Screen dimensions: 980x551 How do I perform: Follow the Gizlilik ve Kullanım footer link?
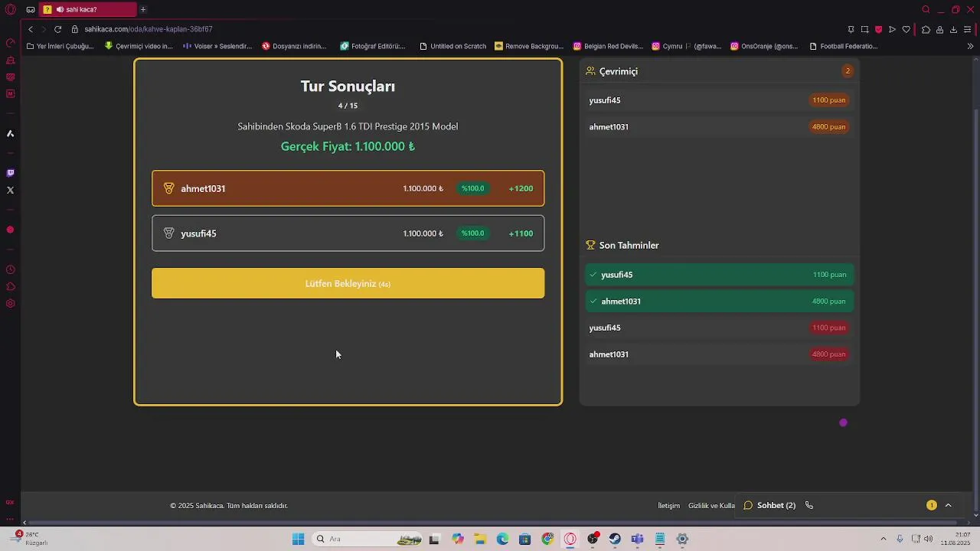(711, 506)
